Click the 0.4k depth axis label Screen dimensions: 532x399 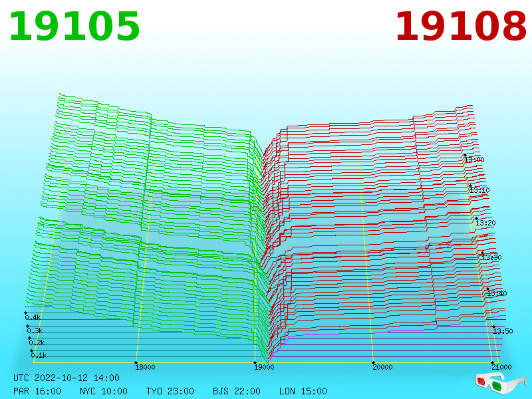pos(33,318)
